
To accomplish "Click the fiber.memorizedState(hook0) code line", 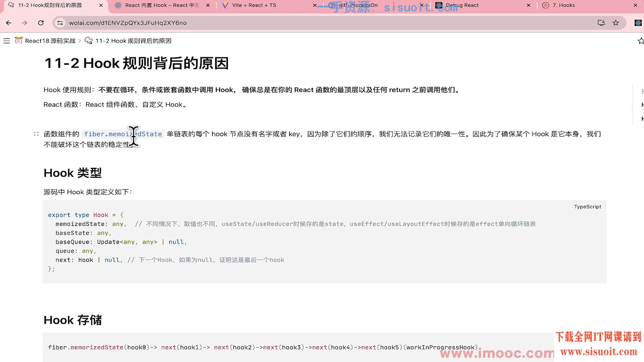I will pos(263,348).
